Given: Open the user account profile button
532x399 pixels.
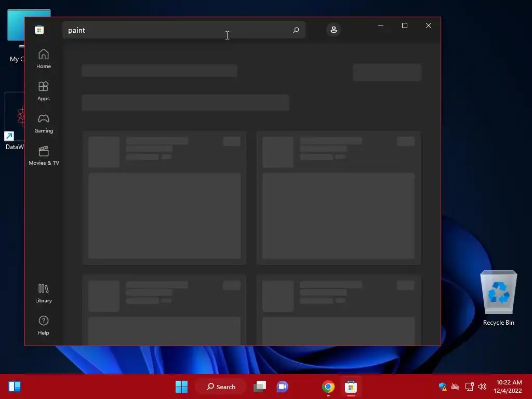Looking at the screenshot, I should 334,30.
